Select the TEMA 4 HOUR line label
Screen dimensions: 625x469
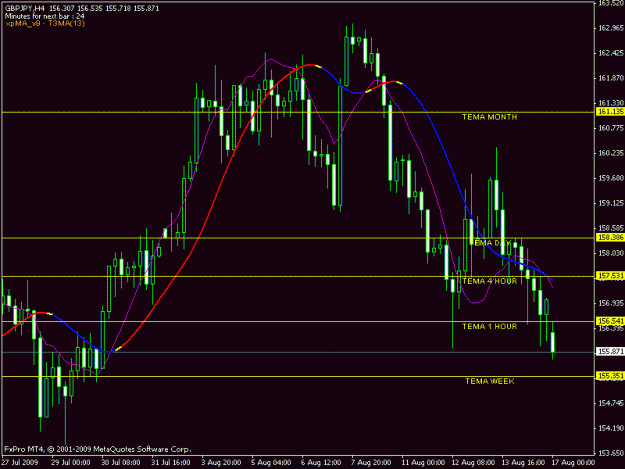[489, 281]
